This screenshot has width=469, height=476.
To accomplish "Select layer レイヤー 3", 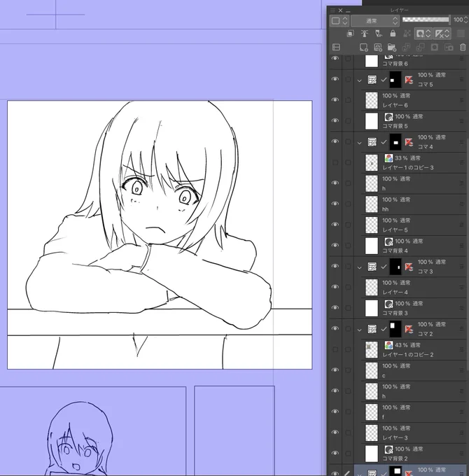I will tap(414, 433).
